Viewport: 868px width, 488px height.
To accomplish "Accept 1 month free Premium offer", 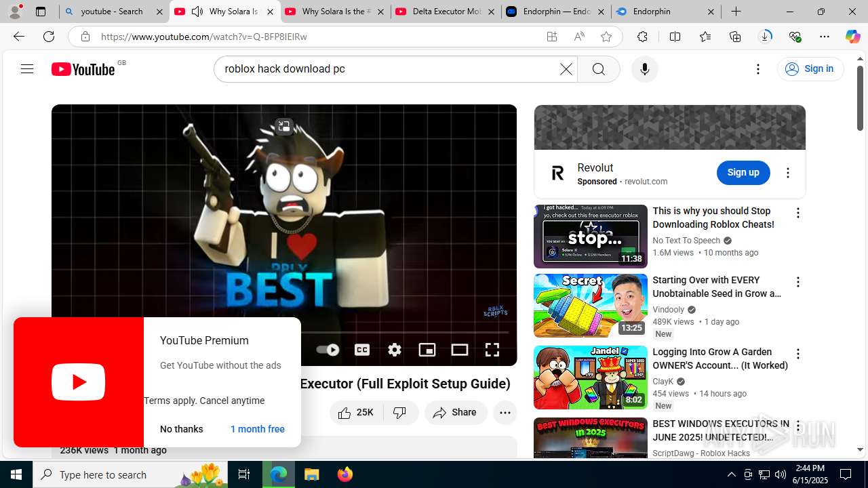I will tap(258, 429).
